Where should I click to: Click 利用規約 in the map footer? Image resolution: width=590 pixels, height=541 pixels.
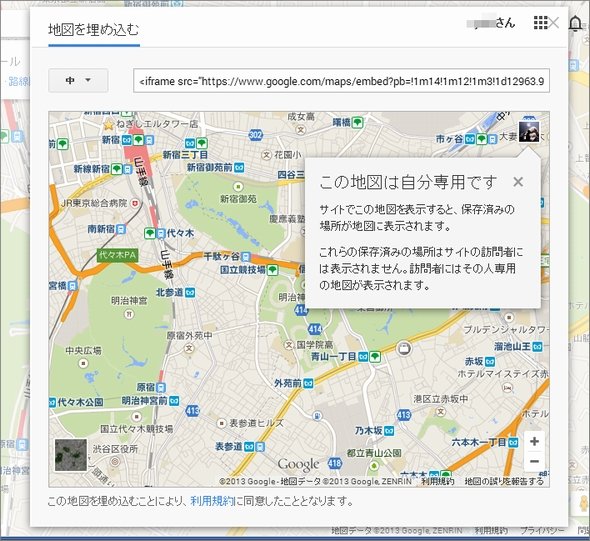pos(437,481)
